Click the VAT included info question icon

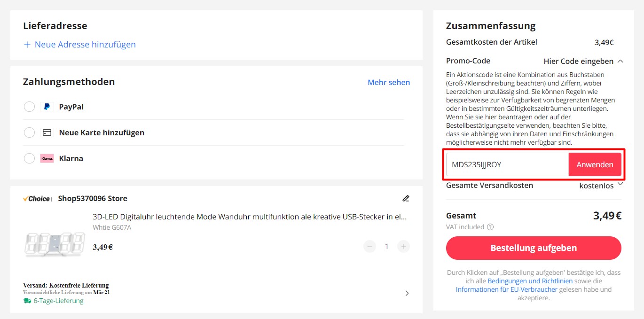[490, 227]
